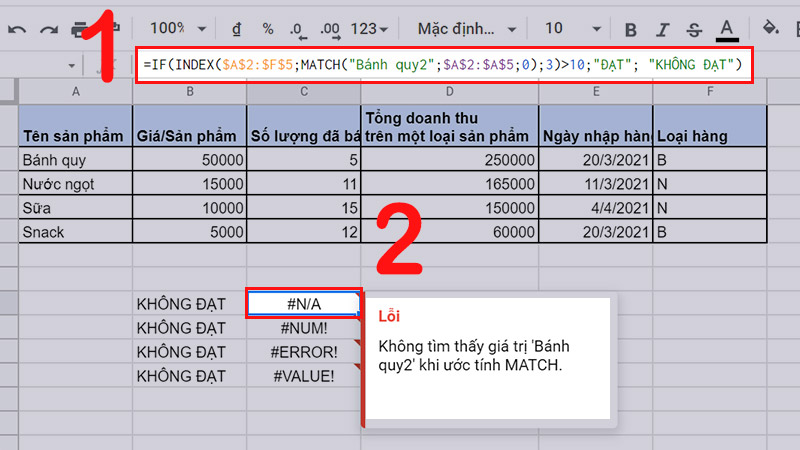Select the #VALUE! error cell
Viewport: 800px width, 450px height.
click(303, 376)
